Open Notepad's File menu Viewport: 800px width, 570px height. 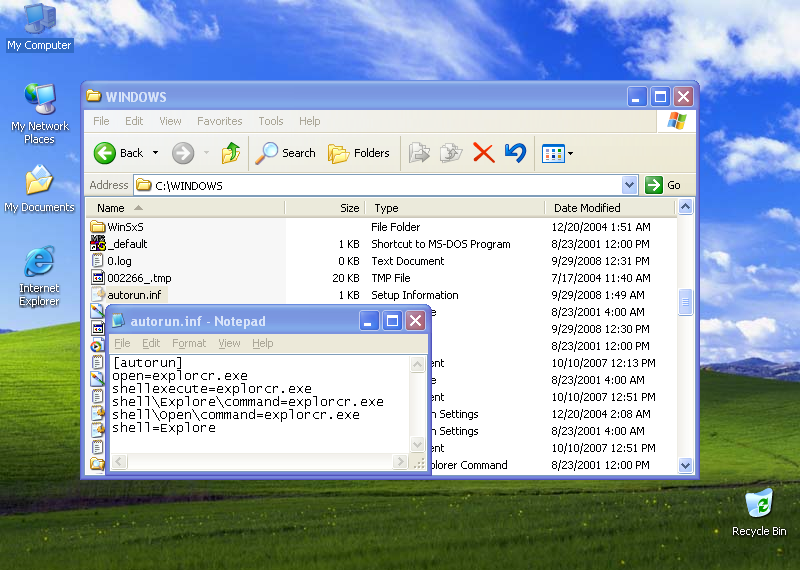tap(122, 343)
